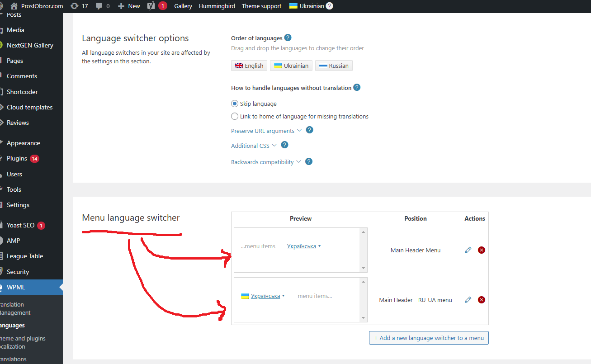Click the Plugins update badge showing 14

34,158
